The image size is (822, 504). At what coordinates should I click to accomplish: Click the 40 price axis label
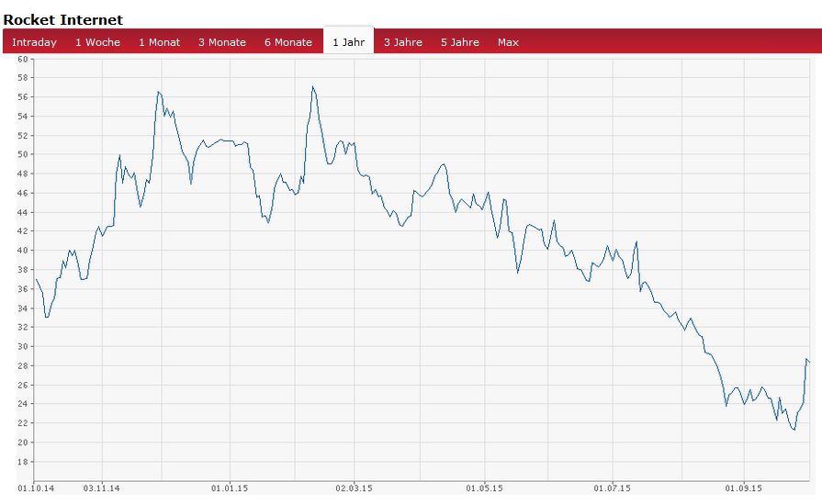click(23, 251)
